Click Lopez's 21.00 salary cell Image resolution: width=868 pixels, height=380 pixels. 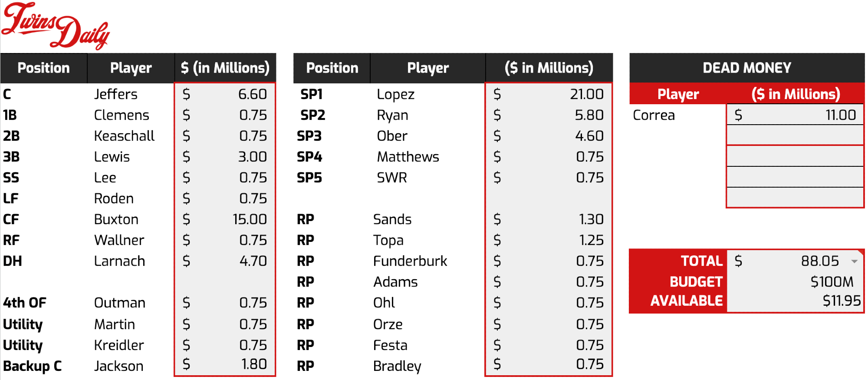click(x=549, y=94)
